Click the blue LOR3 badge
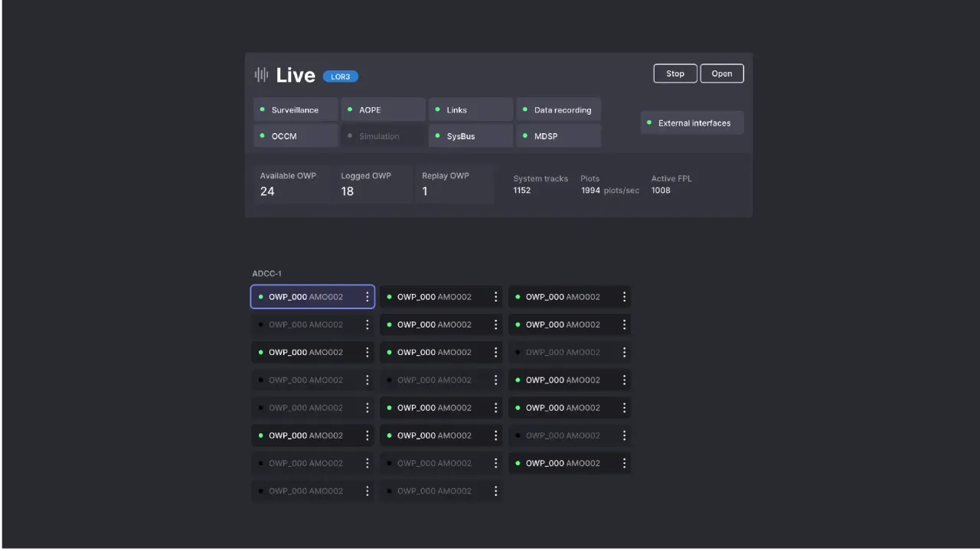Screen dimensions: 980x551 [341, 77]
